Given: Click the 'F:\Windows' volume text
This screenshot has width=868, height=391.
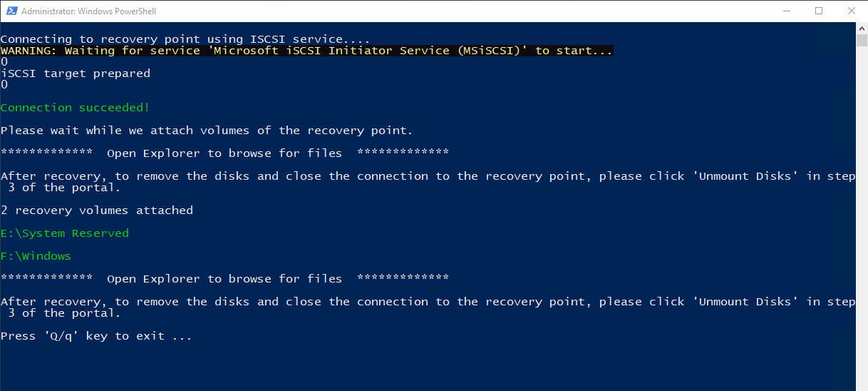Looking at the screenshot, I should 36,256.
